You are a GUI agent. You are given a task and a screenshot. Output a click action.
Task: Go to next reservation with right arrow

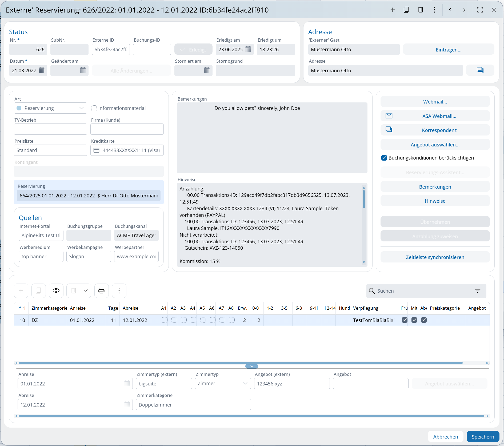pyautogui.click(x=464, y=10)
